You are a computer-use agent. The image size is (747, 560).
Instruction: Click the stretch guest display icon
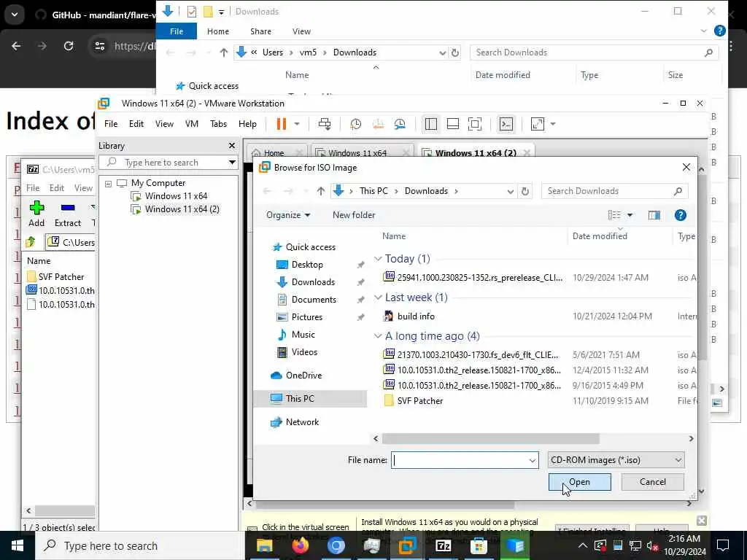(x=538, y=124)
